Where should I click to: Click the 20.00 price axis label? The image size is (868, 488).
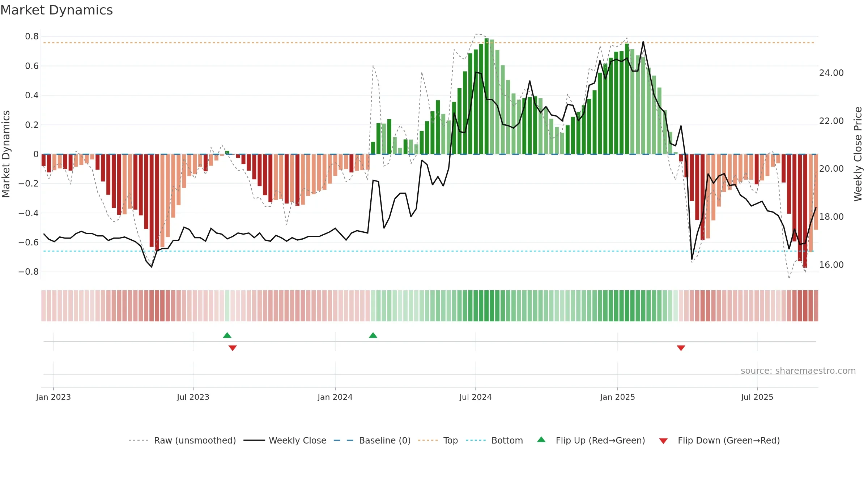click(x=831, y=169)
